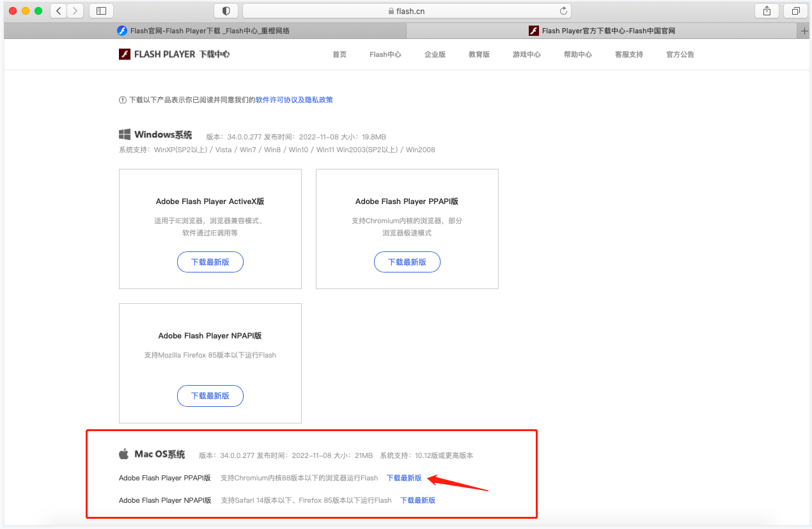812x529 pixels.
Task: Add a new tab with the plus button
Action: (x=804, y=31)
